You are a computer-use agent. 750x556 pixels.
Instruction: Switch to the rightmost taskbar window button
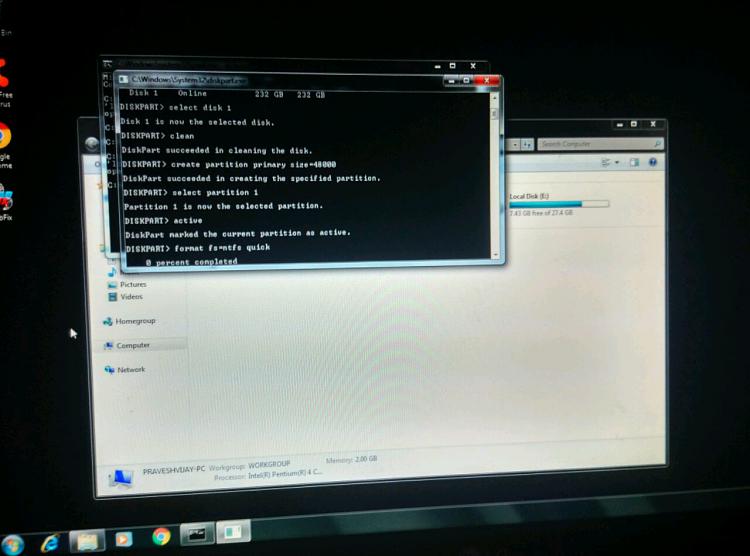[233, 532]
